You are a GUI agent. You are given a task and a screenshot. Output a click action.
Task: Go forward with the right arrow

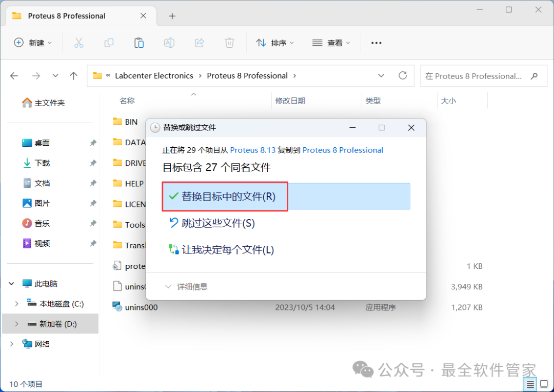click(36, 75)
